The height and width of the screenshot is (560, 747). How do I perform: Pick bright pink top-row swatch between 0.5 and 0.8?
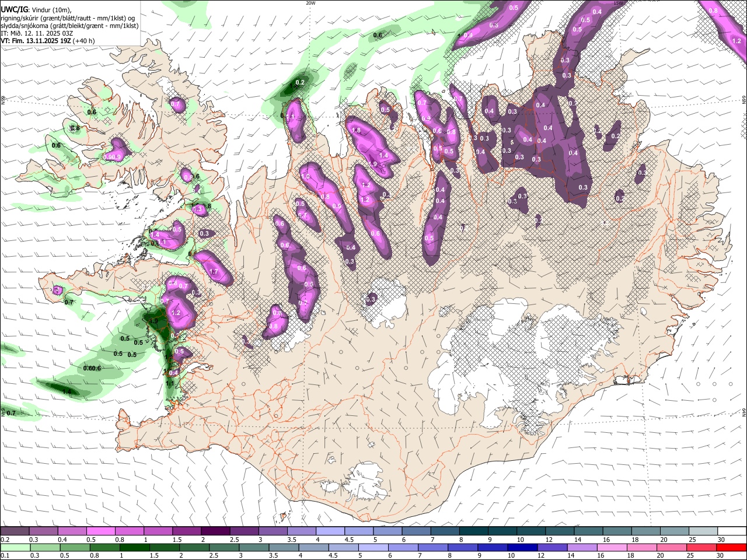click(x=100, y=531)
